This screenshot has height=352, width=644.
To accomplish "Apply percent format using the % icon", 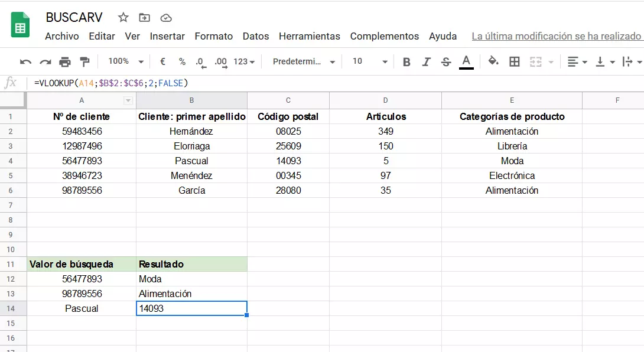I will click(x=181, y=61).
